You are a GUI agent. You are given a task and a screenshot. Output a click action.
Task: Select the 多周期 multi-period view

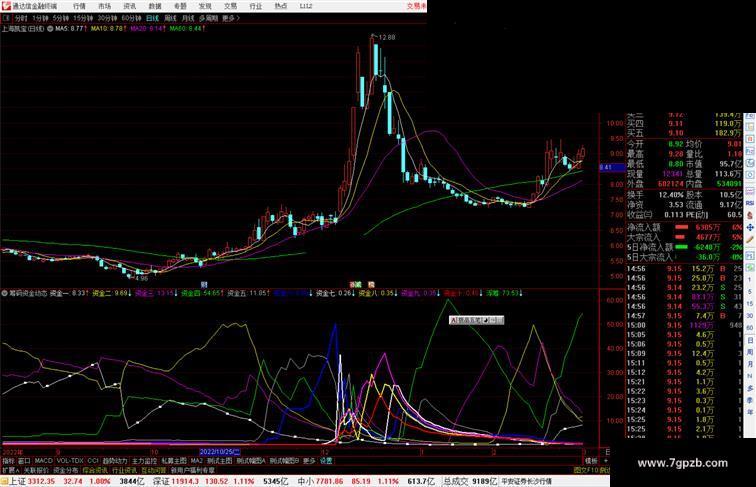coord(208,18)
